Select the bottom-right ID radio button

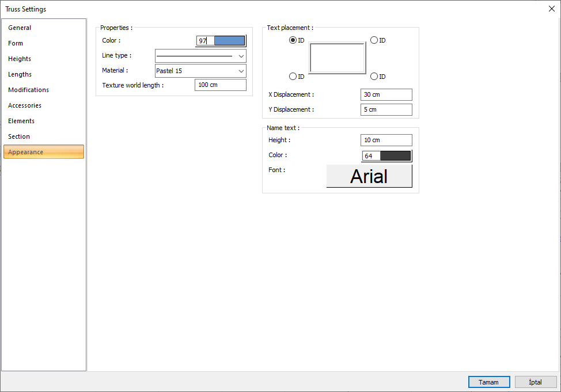(374, 77)
